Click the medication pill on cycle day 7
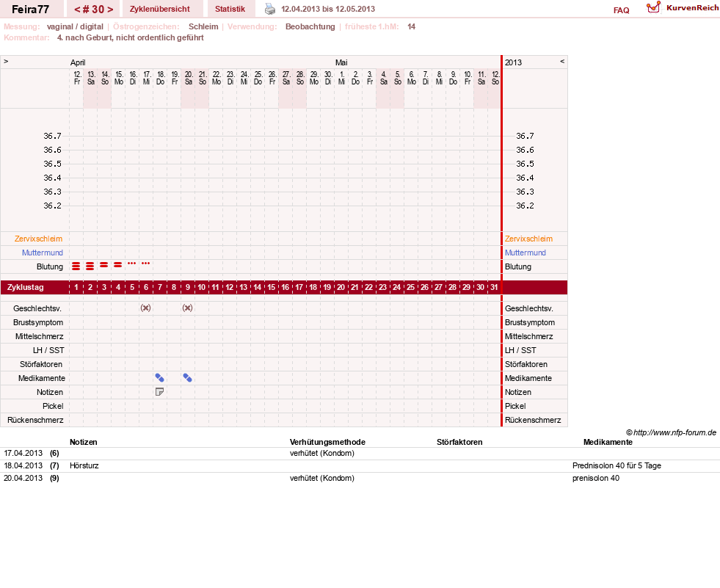This screenshot has height=588, width=720. point(160,377)
